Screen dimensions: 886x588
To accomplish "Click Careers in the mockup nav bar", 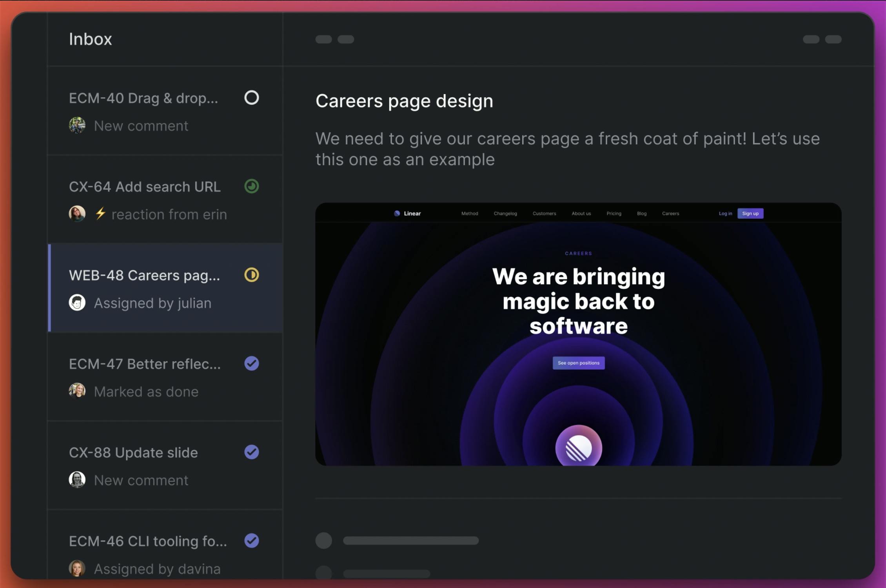I will coord(670,213).
